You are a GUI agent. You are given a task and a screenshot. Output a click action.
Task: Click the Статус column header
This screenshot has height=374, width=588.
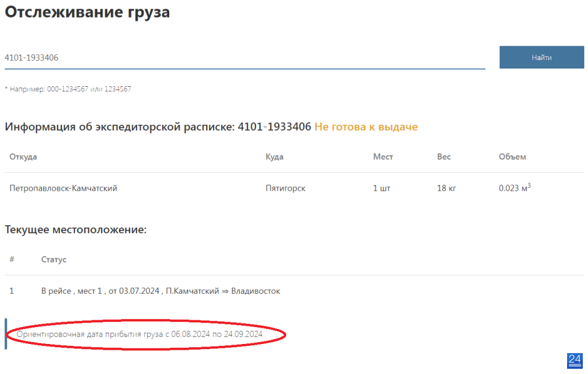(x=54, y=259)
